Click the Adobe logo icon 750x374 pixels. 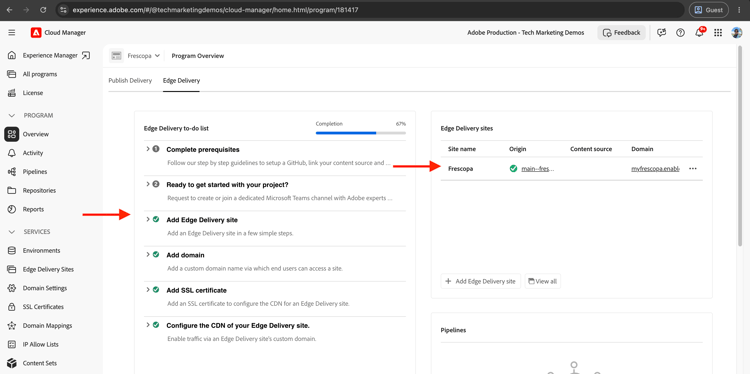(36, 33)
